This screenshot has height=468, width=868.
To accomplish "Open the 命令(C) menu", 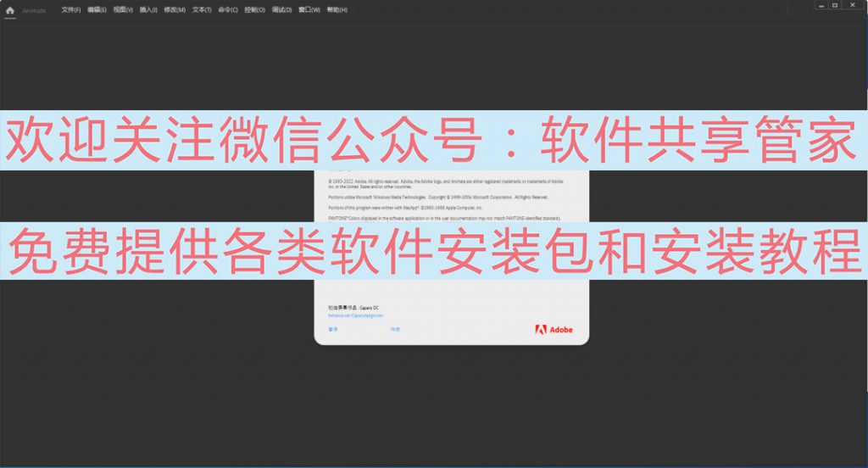I will (227, 10).
